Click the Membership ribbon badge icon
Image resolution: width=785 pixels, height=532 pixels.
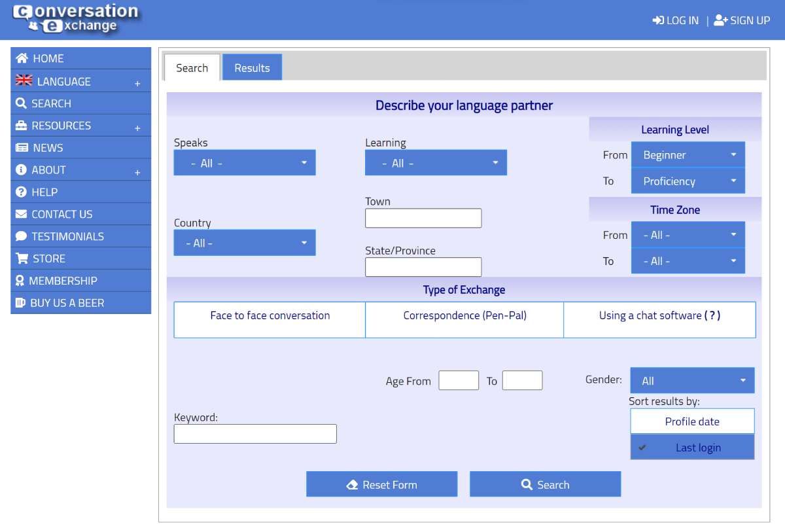20,281
